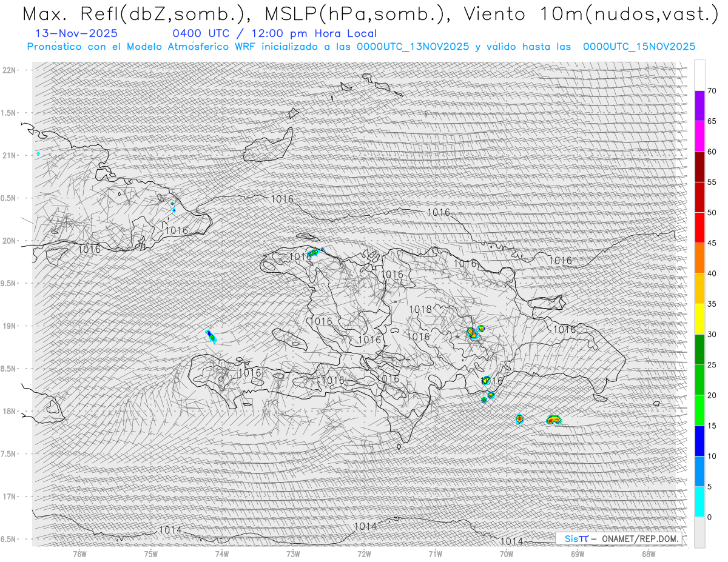This screenshot has width=728, height=562.
Task: Click the "70W" longitude label
Action: [506, 554]
